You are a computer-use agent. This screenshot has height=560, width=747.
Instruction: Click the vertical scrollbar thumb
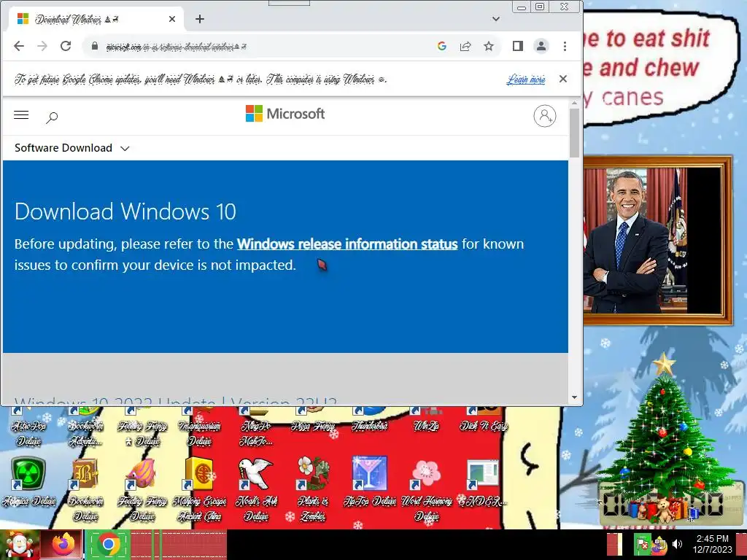pos(574,133)
